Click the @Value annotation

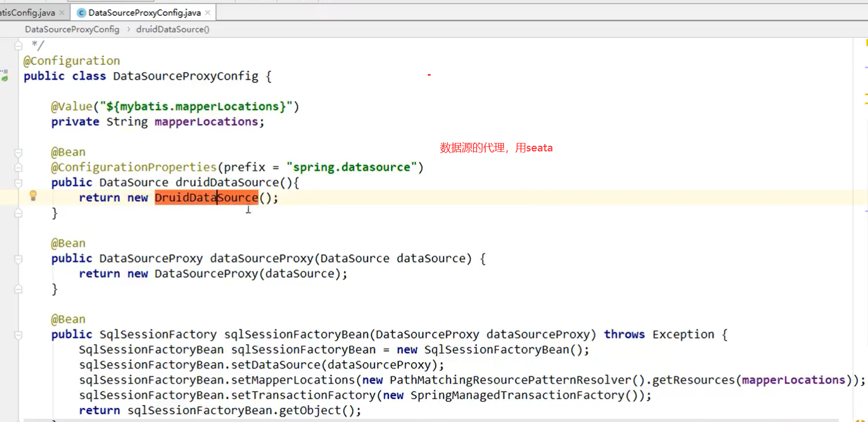tap(72, 106)
